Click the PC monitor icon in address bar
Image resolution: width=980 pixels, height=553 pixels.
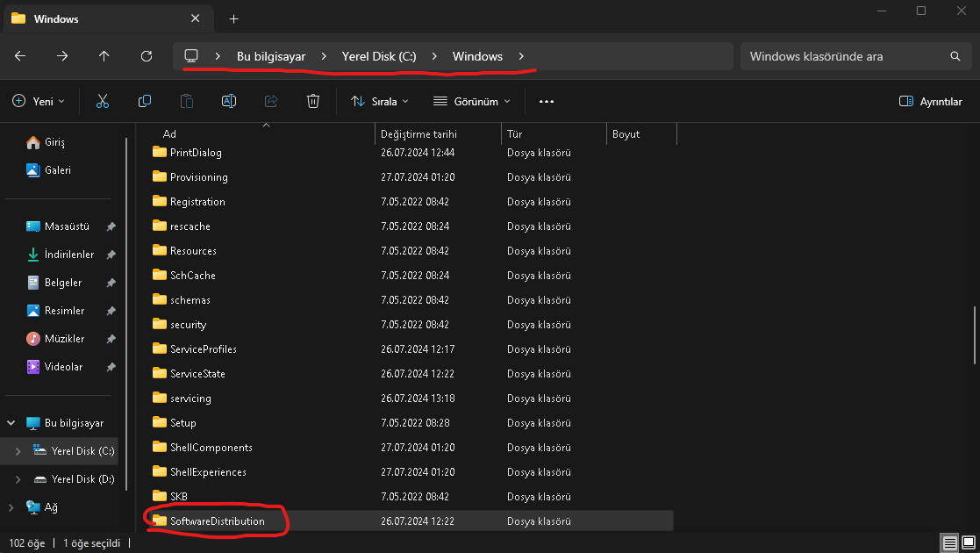coord(191,55)
